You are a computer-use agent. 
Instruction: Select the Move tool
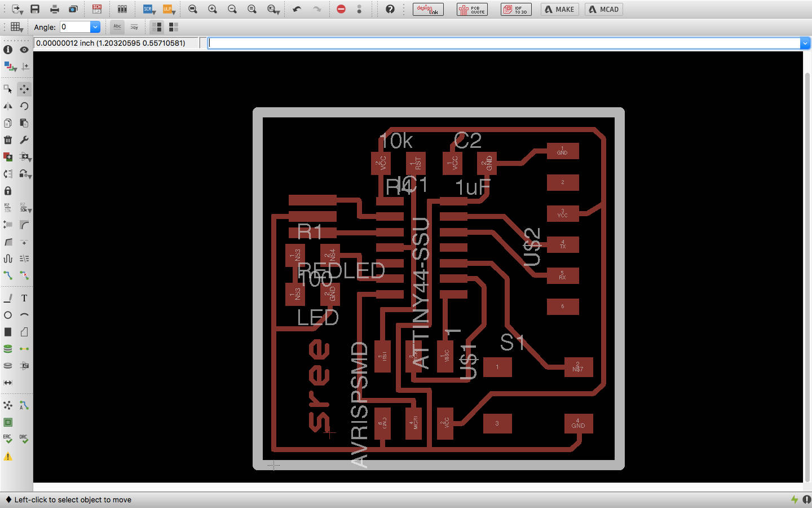24,89
